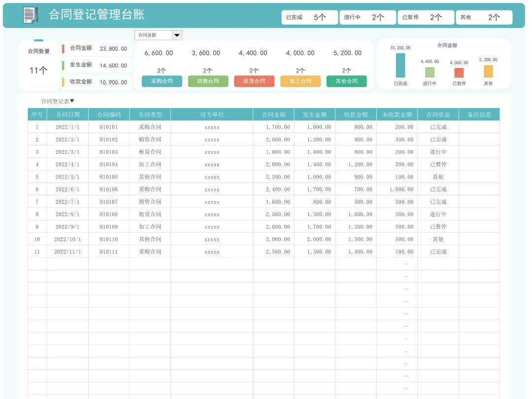Click cell H10104 in contract code column
This screenshot has width=532, height=399.
click(108, 164)
